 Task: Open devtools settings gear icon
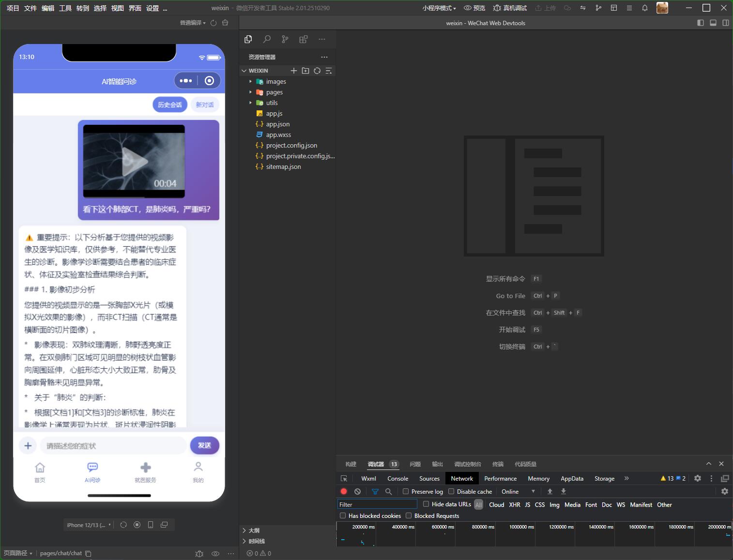point(698,478)
